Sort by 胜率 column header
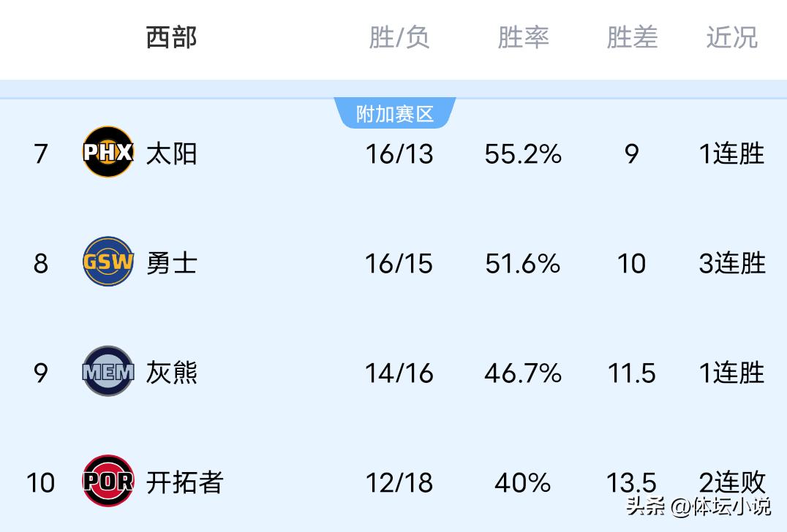Image resolution: width=787 pixels, height=532 pixels. [x=523, y=37]
